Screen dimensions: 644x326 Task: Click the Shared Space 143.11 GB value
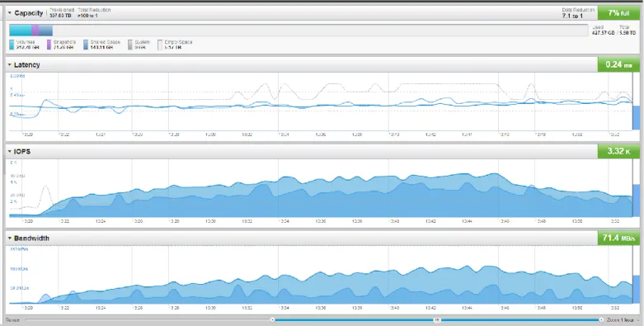101,48
